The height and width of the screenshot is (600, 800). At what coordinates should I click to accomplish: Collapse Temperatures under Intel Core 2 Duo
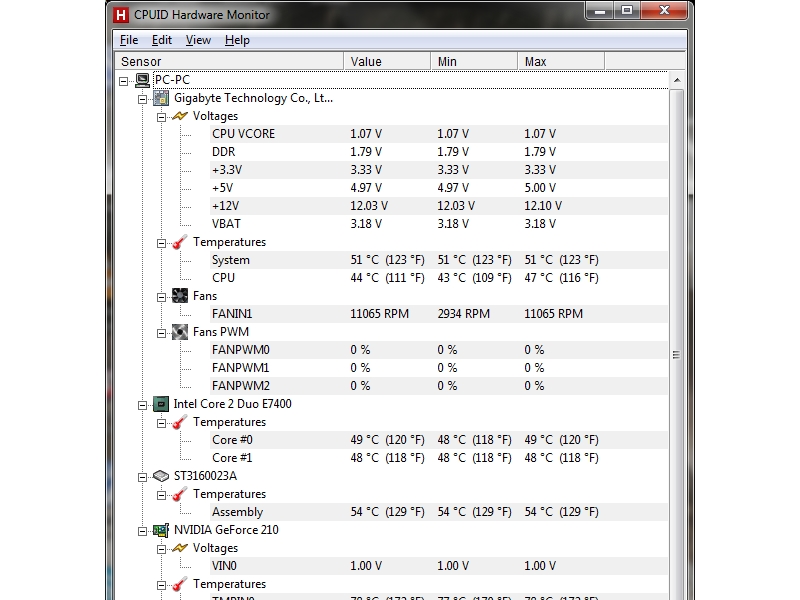161,423
